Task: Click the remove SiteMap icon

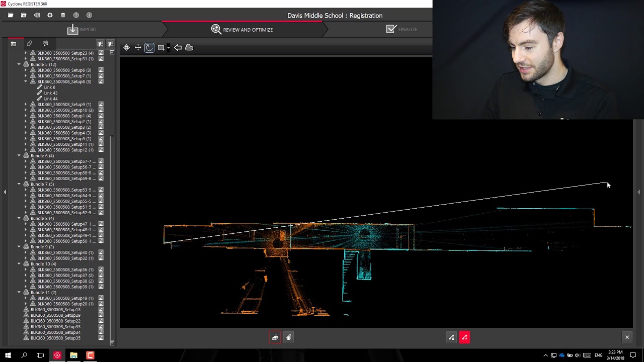Action: pos(110,44)
